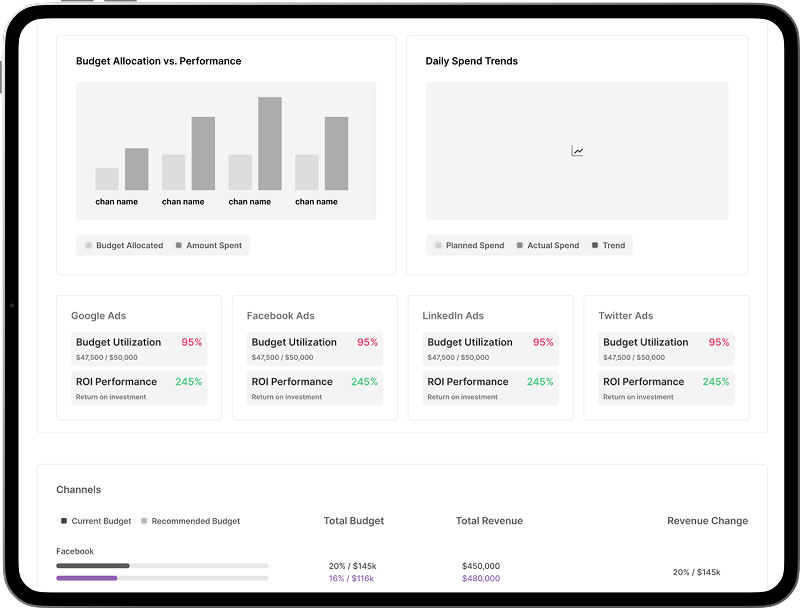800x608 pixels.
Task: Select Google Ads Budget Utilization 95% value
Action: (192, 342)
